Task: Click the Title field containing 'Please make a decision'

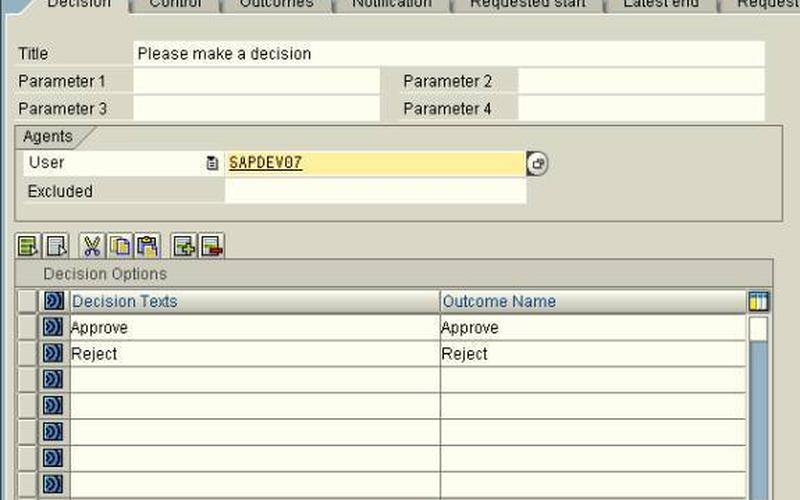Action: 447,54
